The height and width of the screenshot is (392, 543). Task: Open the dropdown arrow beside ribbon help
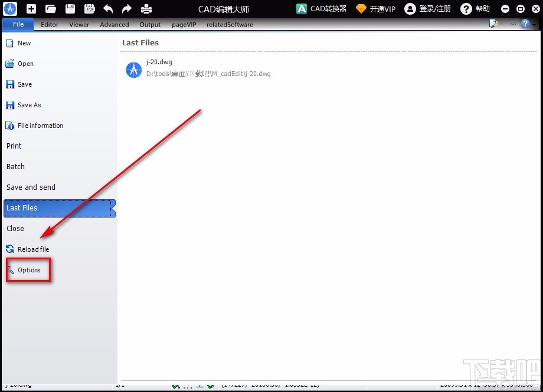click(534, 24)
